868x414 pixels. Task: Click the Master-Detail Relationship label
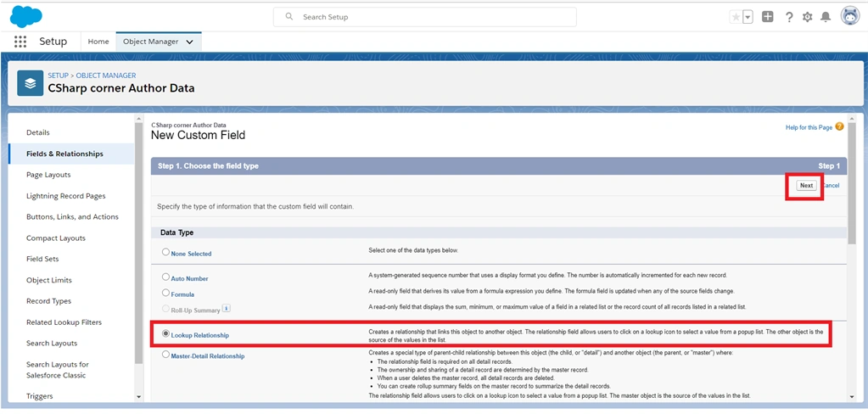click(208, 356)
